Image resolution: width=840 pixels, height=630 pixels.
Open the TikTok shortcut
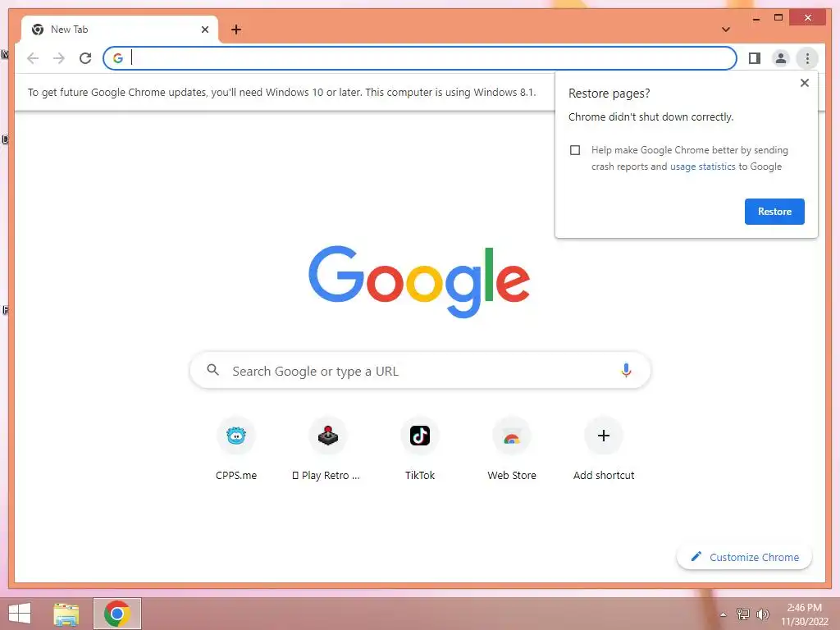(419, 449)
